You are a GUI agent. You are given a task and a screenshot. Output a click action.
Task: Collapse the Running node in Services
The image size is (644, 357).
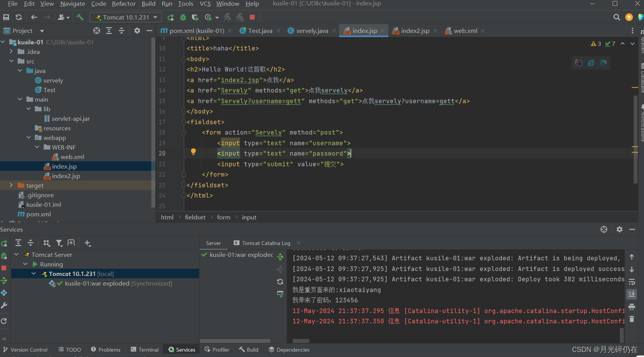pyautogui.click(x=25, y=264)
